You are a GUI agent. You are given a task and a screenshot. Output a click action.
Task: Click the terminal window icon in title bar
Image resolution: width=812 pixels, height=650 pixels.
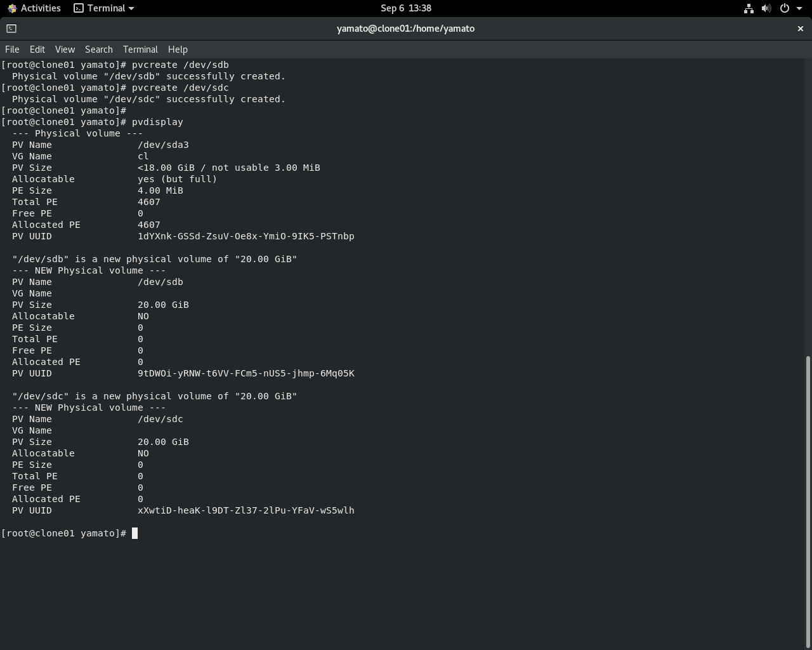11,29
